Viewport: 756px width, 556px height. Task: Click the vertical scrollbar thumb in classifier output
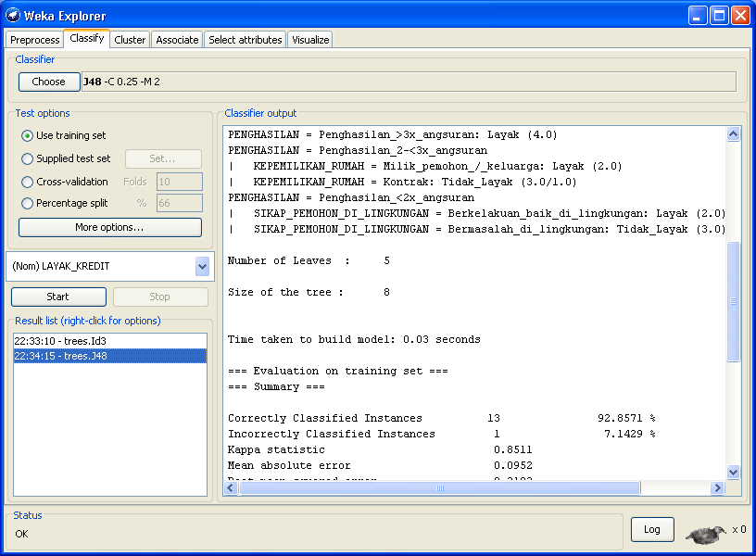tap(734, 301)
